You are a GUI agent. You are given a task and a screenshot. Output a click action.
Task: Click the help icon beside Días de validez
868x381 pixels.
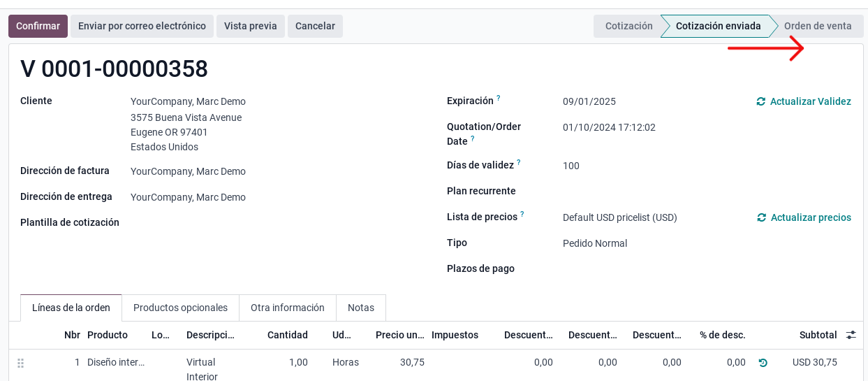pos(519,163)
